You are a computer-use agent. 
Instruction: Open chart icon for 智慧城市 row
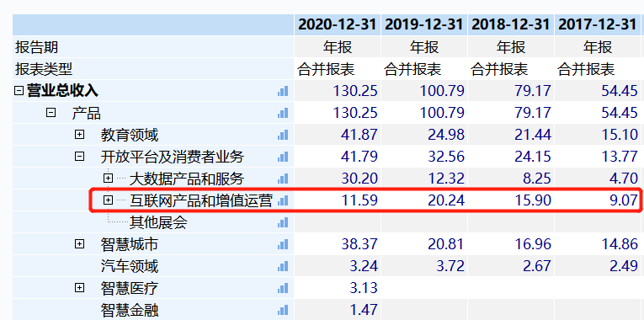click(x=283, y=244)
